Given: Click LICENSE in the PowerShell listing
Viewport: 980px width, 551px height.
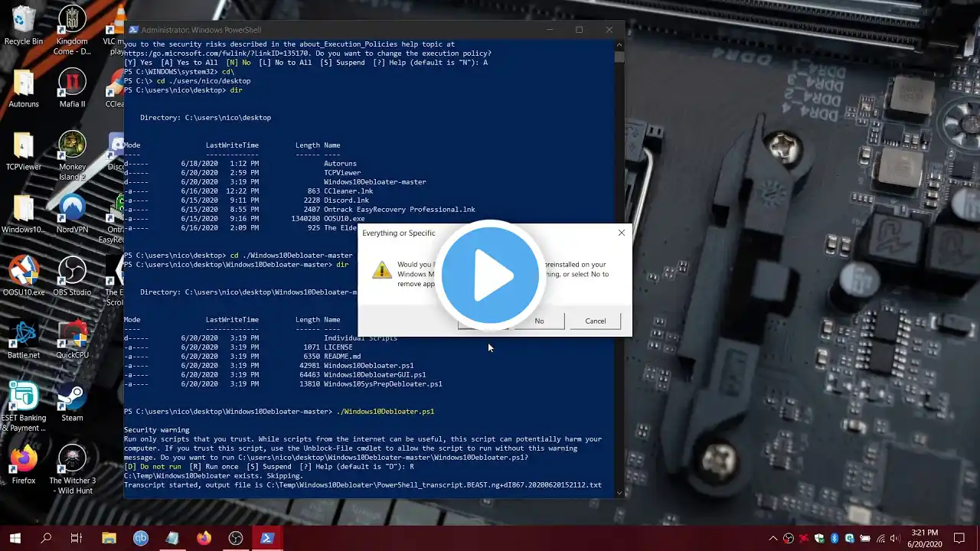Looking at the screenshot, I should (x=338, y=347).
